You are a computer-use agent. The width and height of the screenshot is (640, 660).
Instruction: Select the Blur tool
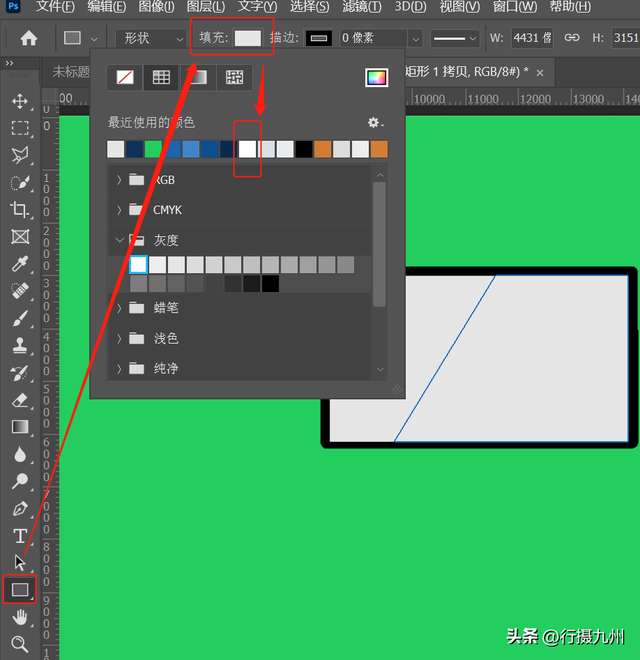(x=20, y=454)
